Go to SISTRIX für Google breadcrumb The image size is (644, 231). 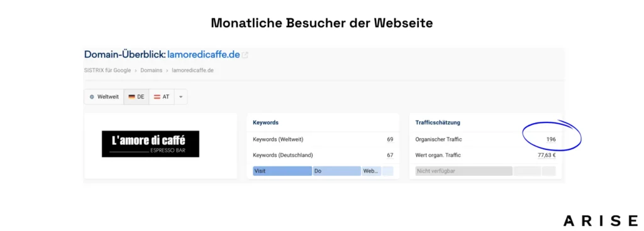107,70
